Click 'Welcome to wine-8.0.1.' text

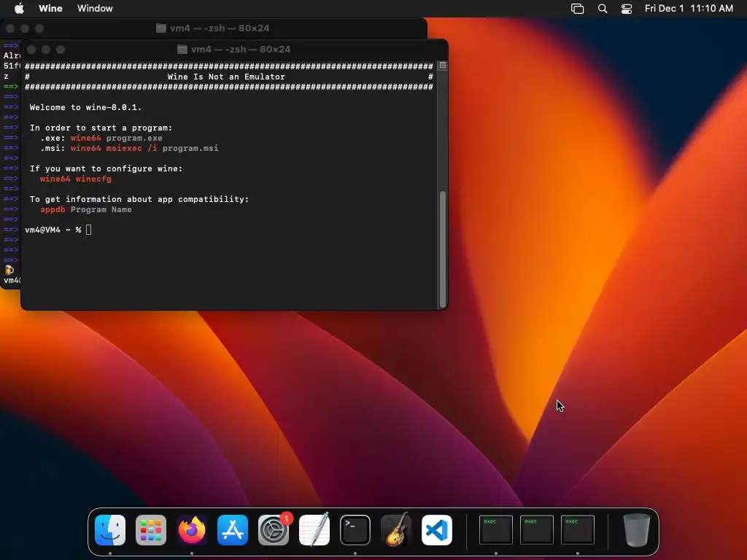86,108
